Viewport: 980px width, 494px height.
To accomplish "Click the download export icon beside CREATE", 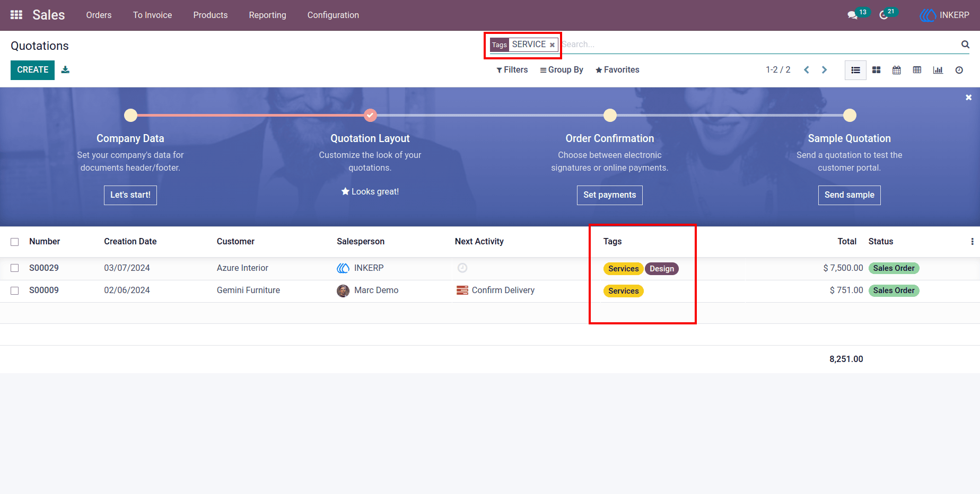I will 65,69.
